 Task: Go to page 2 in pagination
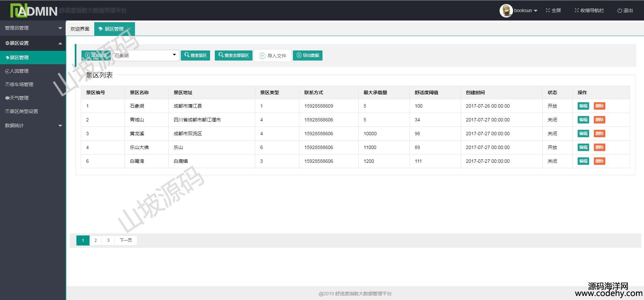[x=96, y=240]
